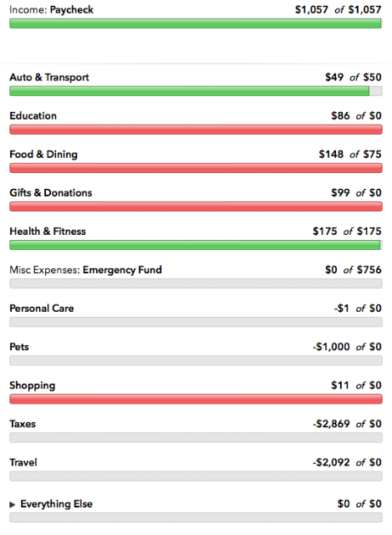Click the red Shopping progress bar
Image resolution: width=392 pixels, height=535 pixels.
tap(196, 400)
